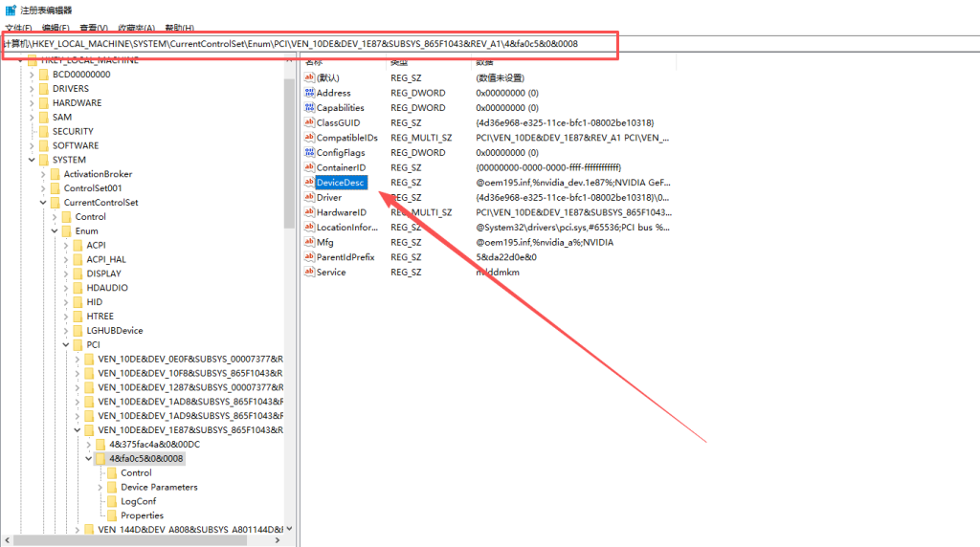This screenshot has width=980, height=547.
Task: Click the Registry Editor title bar icon
Action: tap(11, 10)
